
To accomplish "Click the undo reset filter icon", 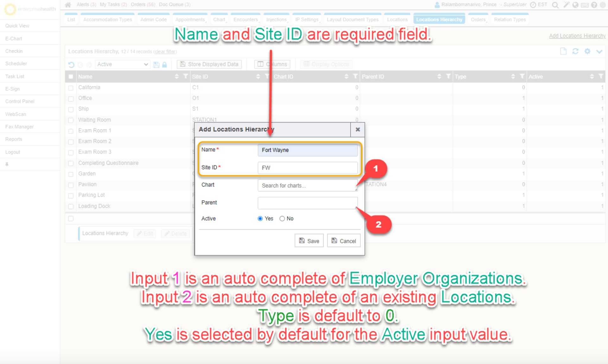I will [71, 65].
